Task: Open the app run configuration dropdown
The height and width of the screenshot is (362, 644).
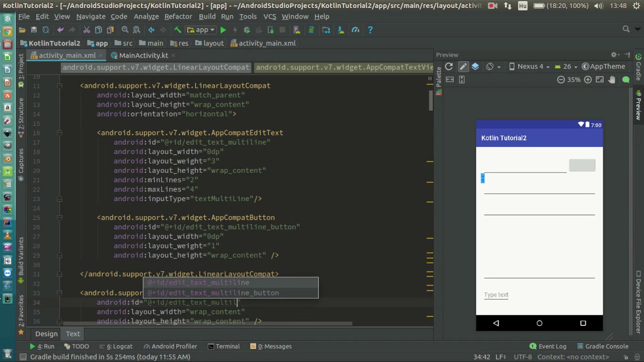Action: click(201, 30)
